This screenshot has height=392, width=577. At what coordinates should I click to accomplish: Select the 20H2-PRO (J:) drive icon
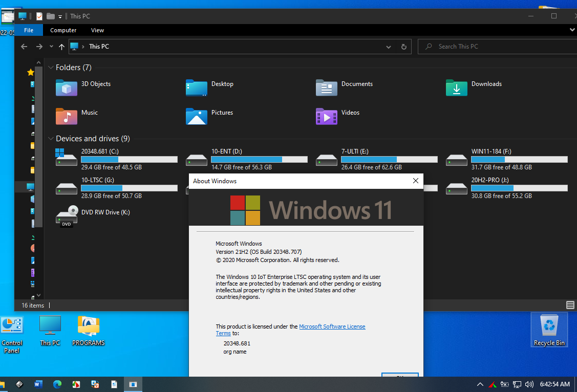[x=456, y=189]
